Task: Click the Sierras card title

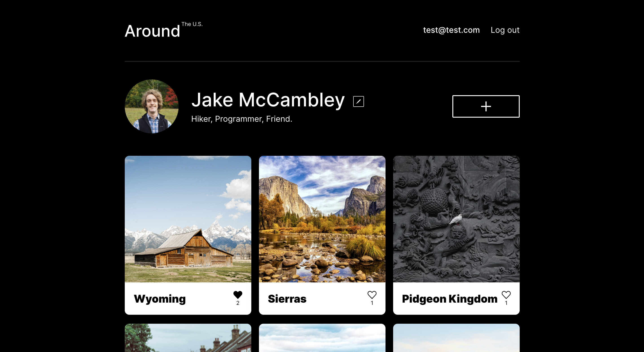Action: click(x=287, y=299)
